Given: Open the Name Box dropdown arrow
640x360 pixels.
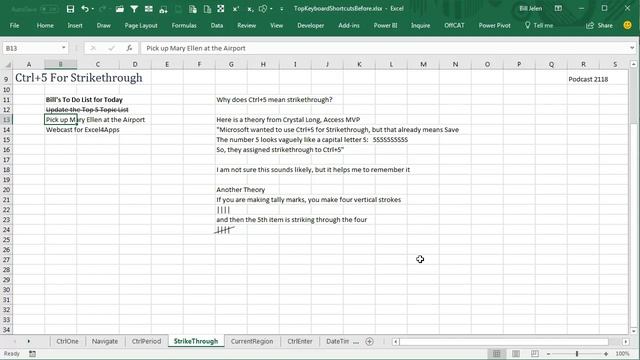Looking at the screenshot, I should click(x=63, y=48).
